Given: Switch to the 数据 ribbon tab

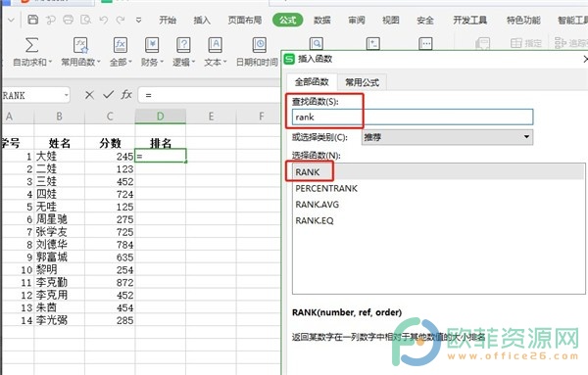Looking at the screenshot, I should (322, 20).
